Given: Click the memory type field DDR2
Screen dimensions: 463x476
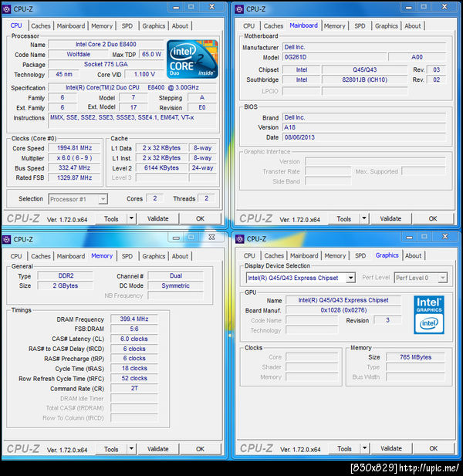Looking at the screenshot, I should click(66, 275).
